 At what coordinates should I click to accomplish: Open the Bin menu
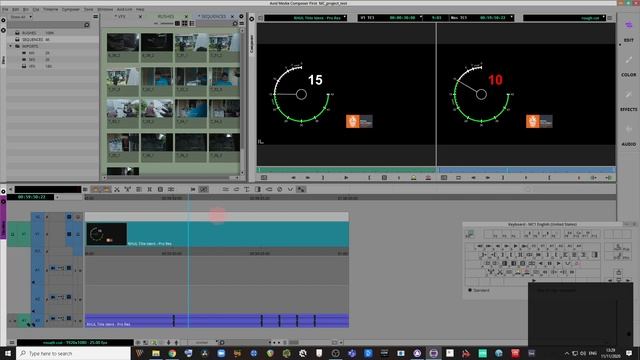[x=26, y=9]
